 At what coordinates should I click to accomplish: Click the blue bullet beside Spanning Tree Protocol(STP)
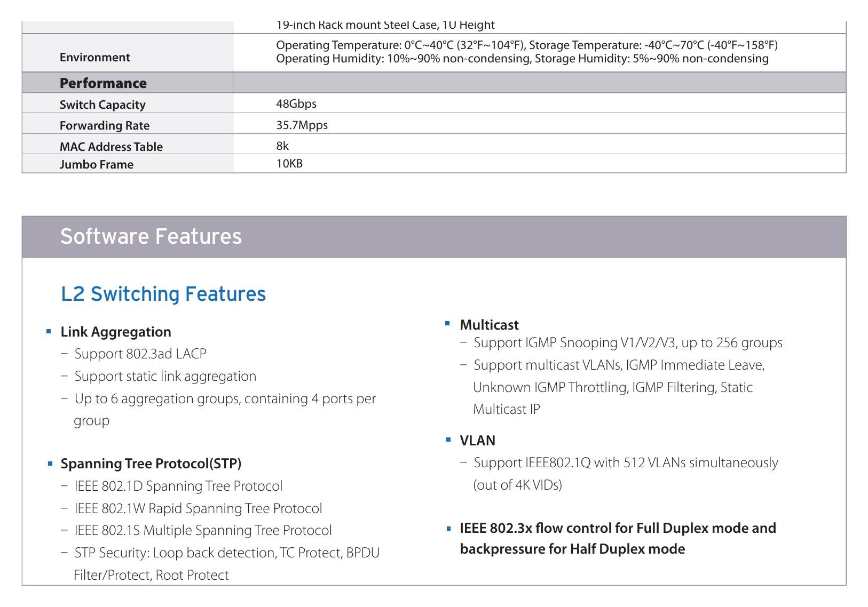tap(50, 464)
